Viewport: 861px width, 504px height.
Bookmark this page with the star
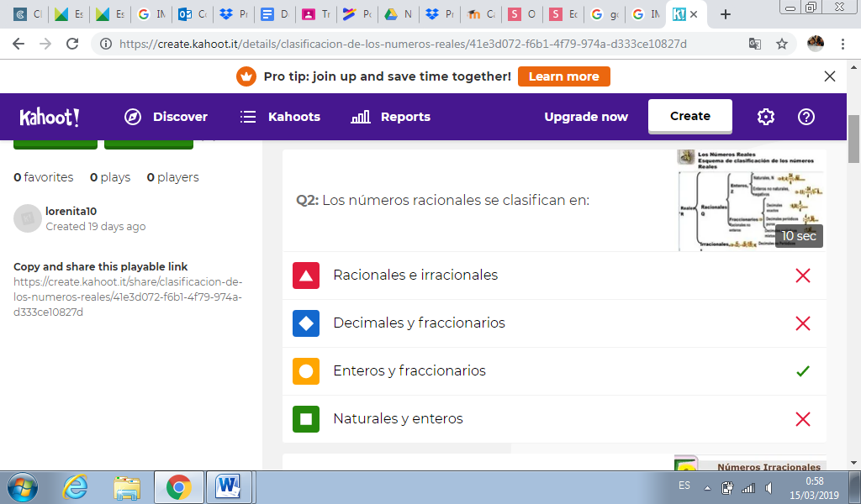[782, 44]
